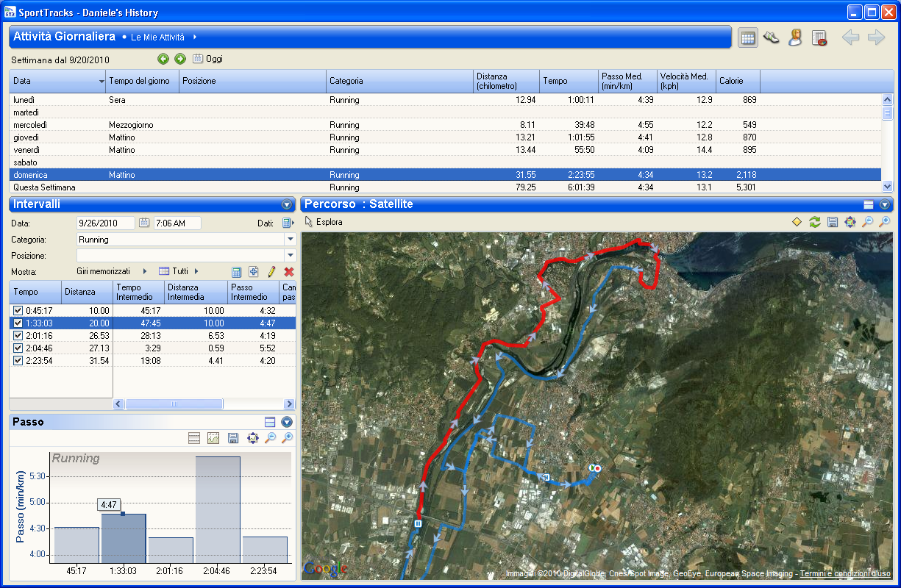
Task: Open Termini e condizioni d'uso link
Action: (x=845, y=573)
